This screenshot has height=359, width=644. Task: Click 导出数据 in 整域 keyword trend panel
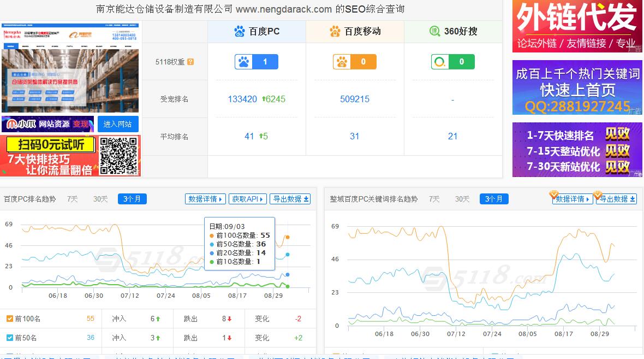click(x=617, y=199)
